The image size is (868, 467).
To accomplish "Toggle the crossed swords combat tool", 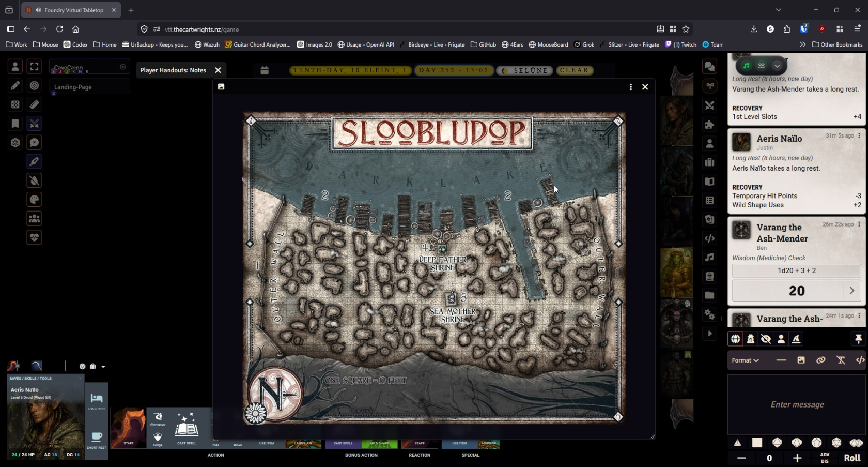I will click(x=34, y=124).
